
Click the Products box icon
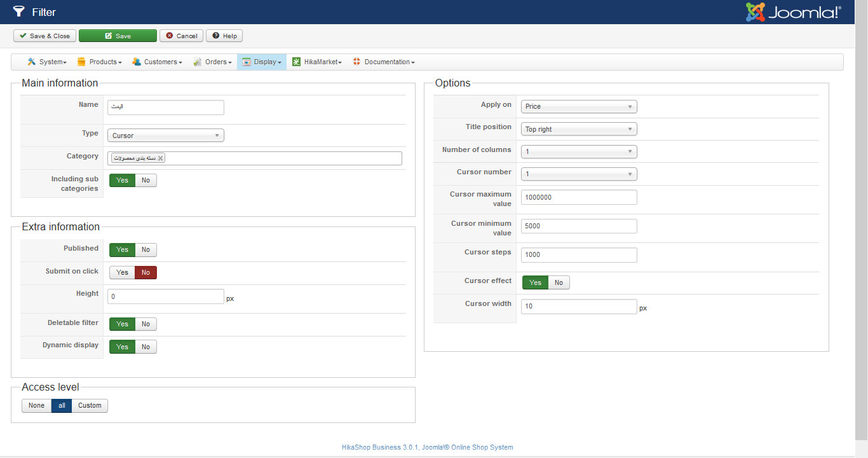coord(81,62)
